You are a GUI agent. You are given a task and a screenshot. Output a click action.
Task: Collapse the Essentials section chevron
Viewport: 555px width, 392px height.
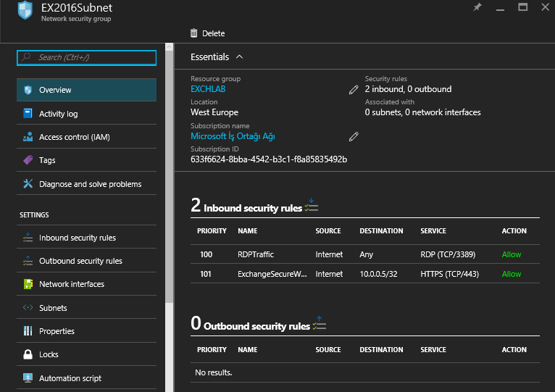240,57
